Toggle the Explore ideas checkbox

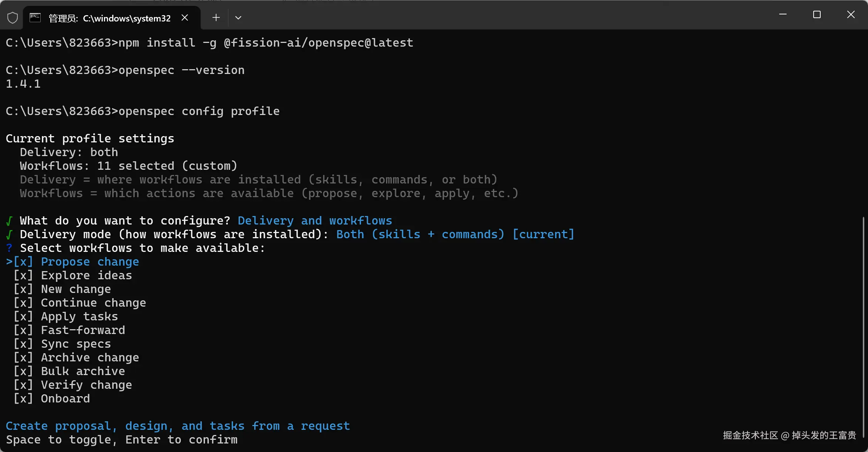pos(23,276)
